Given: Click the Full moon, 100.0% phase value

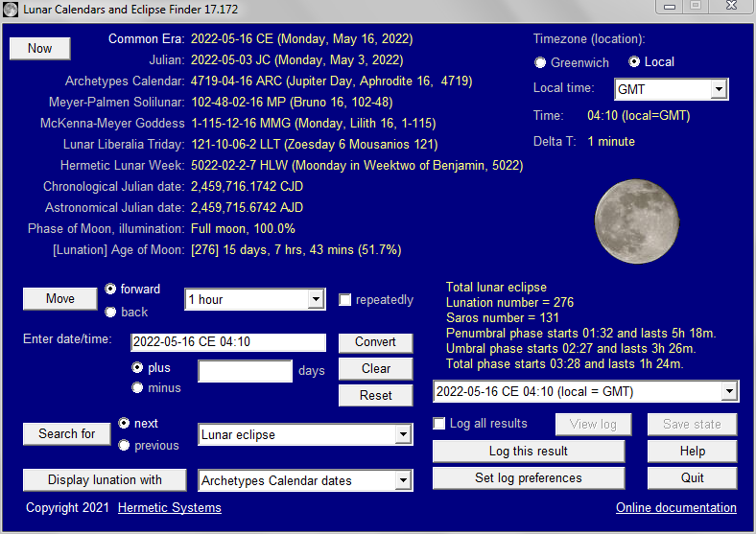Looking at the screenshot, I should pos(243,229).
